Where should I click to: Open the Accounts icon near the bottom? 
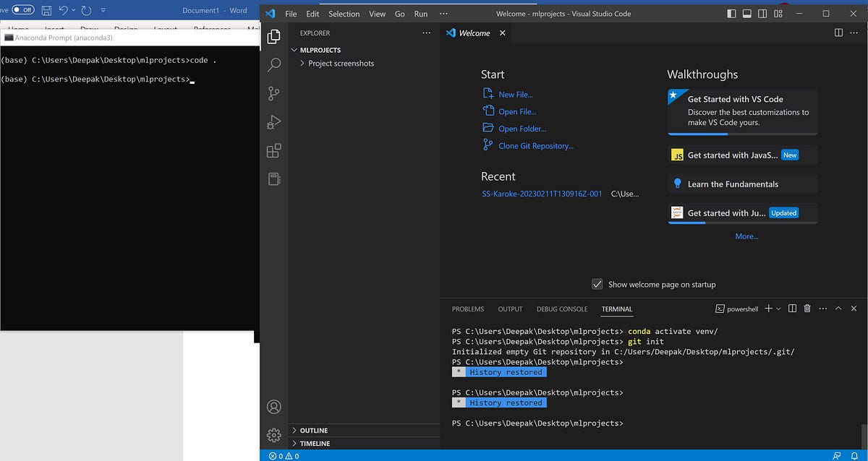(274, 407)
